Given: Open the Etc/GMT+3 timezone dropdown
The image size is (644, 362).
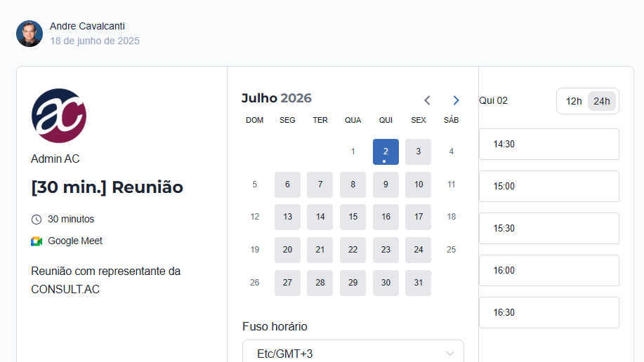Looking at the screenshot, I should tap(353, 351).
